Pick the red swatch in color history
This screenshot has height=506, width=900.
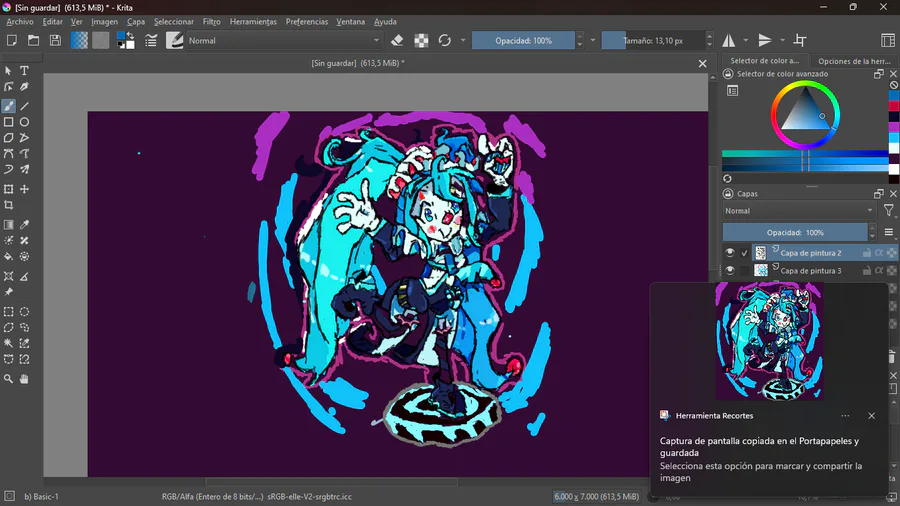(x=894, y=107)
